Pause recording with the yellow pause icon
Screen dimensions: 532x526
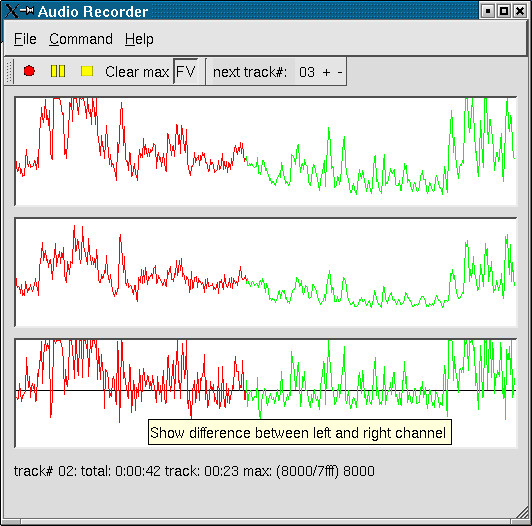(x=58, y=71)
